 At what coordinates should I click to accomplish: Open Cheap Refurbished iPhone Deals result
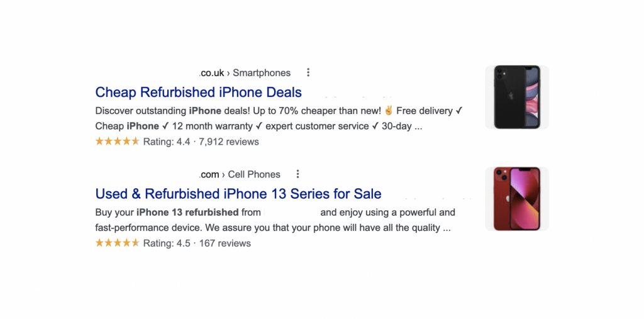(x=198, y=92)
